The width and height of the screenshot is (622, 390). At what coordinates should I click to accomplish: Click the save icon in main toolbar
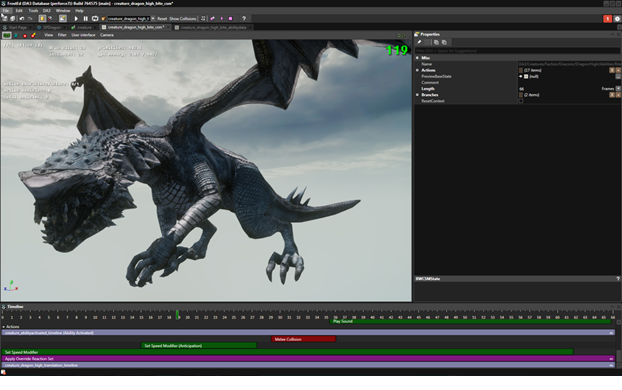[x=5, y=19]
